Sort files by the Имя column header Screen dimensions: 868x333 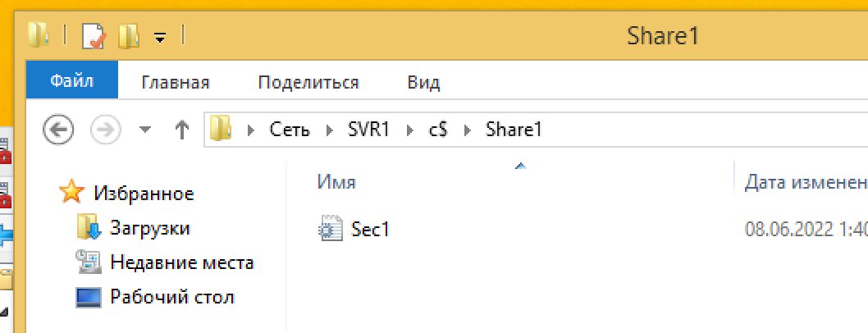[336, 182]
